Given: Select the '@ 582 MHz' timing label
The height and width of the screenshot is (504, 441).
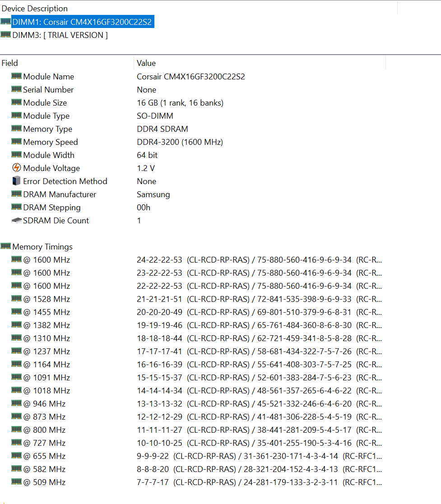Looking at the screenshot, I should click(x=44, y=469).
